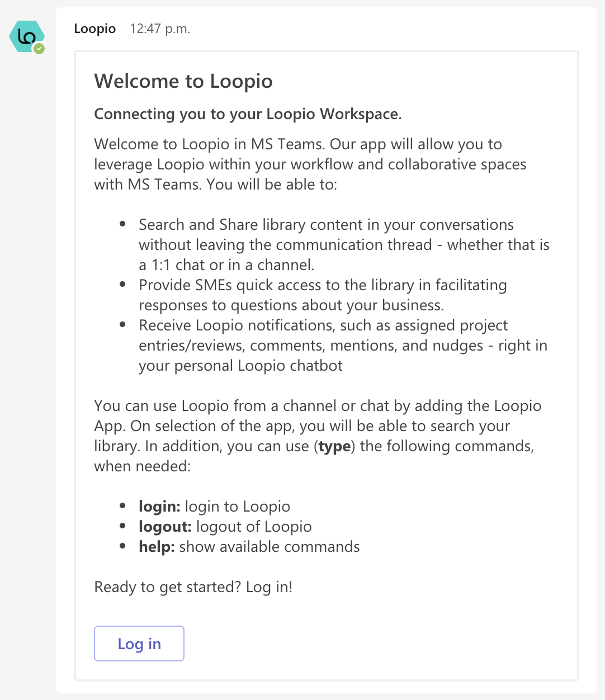Select the bold login command text

point(158,506)
